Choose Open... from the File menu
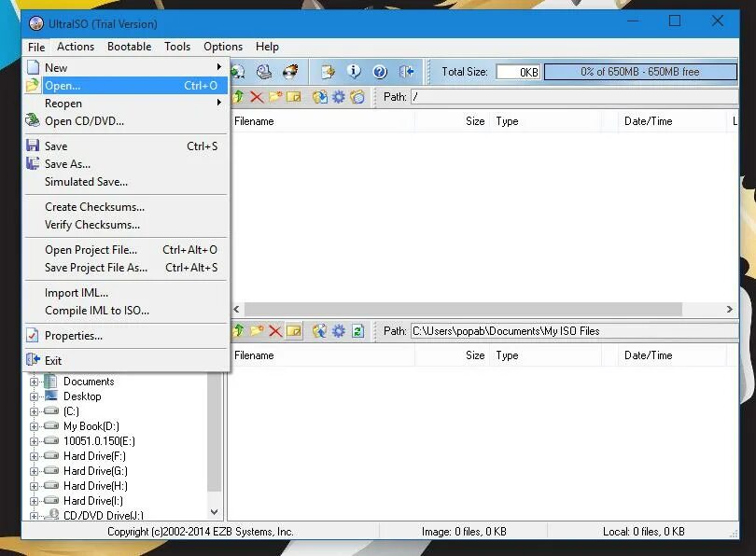The height and width of the screenshot is (556, 756). [125, 85]
